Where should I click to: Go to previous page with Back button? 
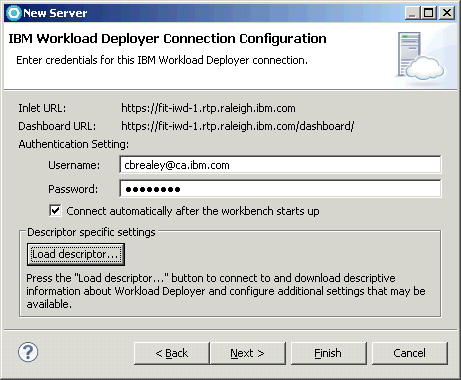172,353
